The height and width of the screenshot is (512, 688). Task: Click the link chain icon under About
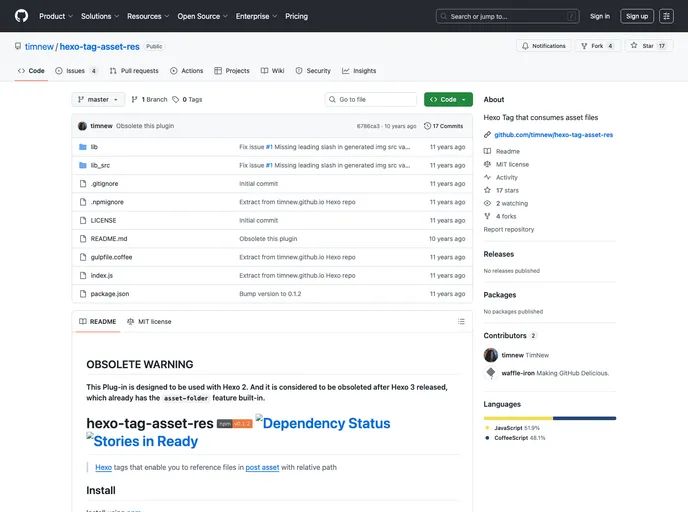tap(487, 135)
